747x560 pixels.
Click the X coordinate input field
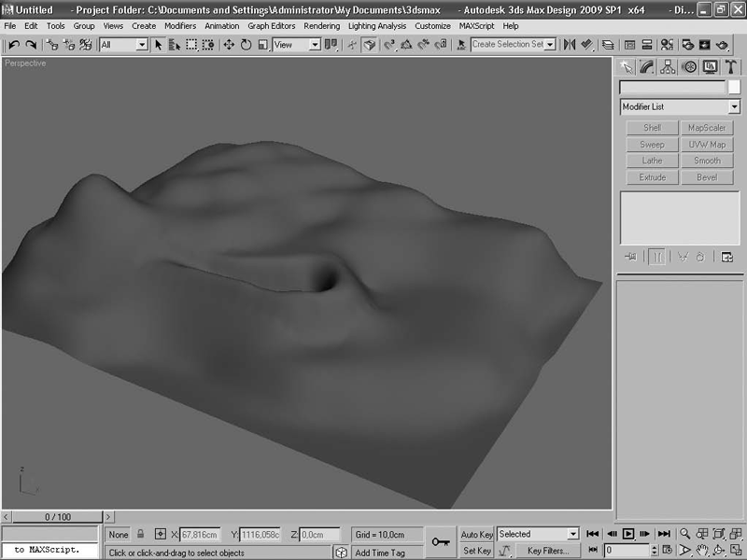198,535
